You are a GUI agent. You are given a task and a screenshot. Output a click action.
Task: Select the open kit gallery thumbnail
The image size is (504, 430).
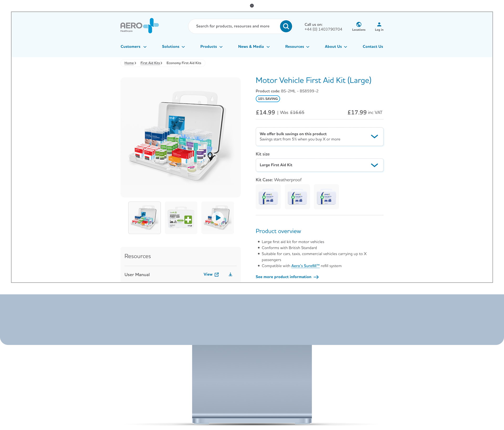click(144, 217)
